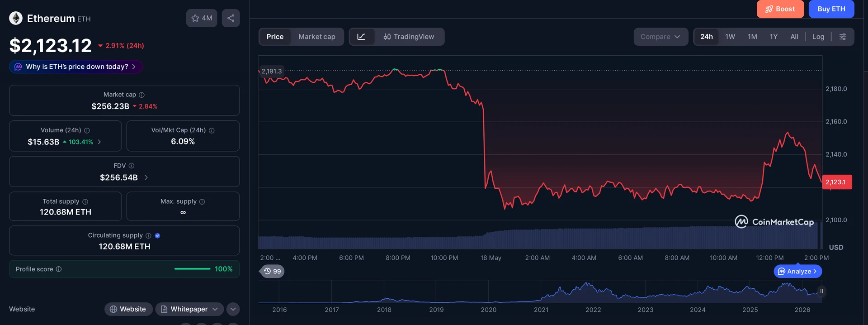Image resolution: width=868 pixels, height=325 pixels.
Task: Click the volume bars under the price chart
Action: (540, 238)
